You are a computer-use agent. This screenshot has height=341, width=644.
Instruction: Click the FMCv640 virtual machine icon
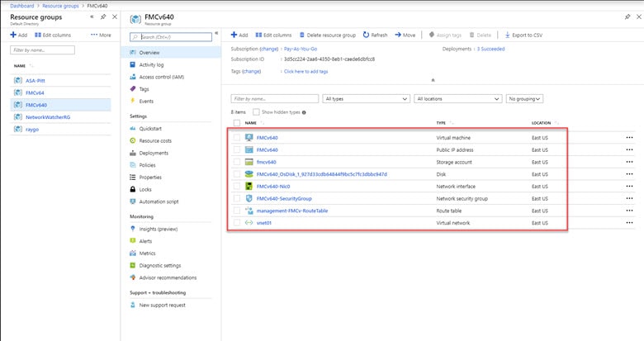pos(249,137)
